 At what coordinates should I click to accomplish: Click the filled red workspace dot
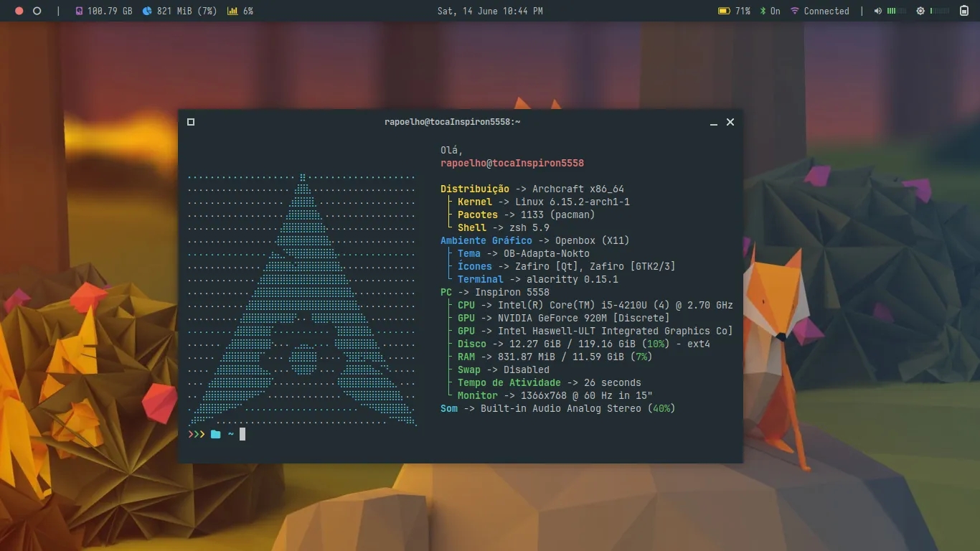(x=19, y=11)
